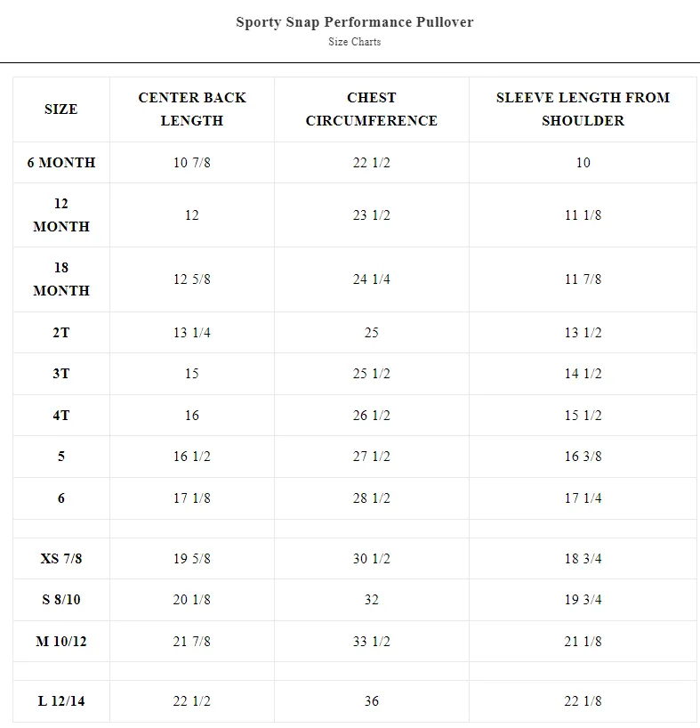Select the SIZE column header
The image size is (700, 728).
click(61, 109)
